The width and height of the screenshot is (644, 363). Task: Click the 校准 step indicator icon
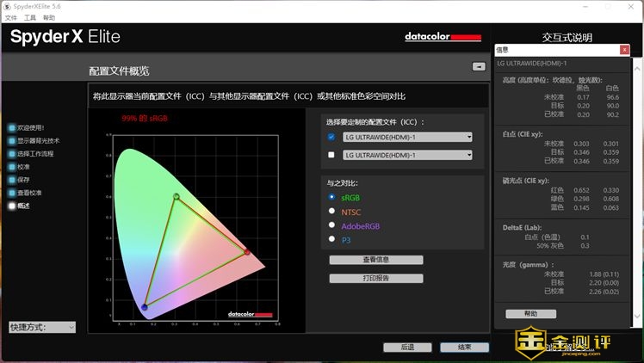(12, 167)
